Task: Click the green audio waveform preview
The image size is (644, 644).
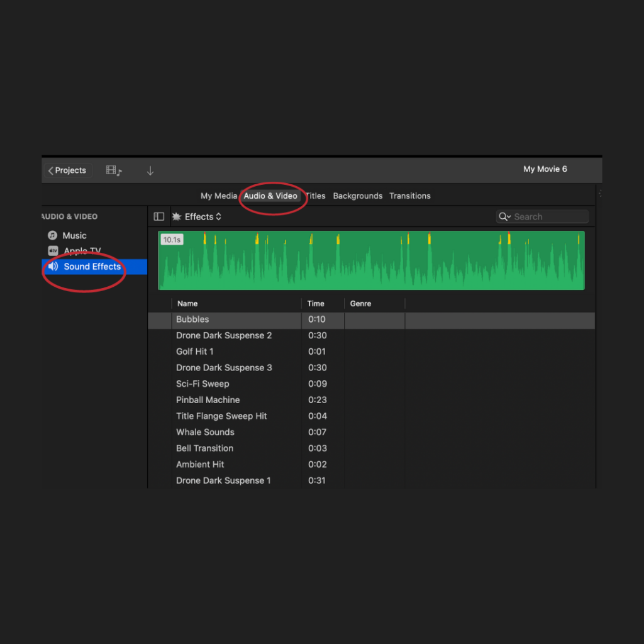Action: pyautogui.click(x=371, y=260)
